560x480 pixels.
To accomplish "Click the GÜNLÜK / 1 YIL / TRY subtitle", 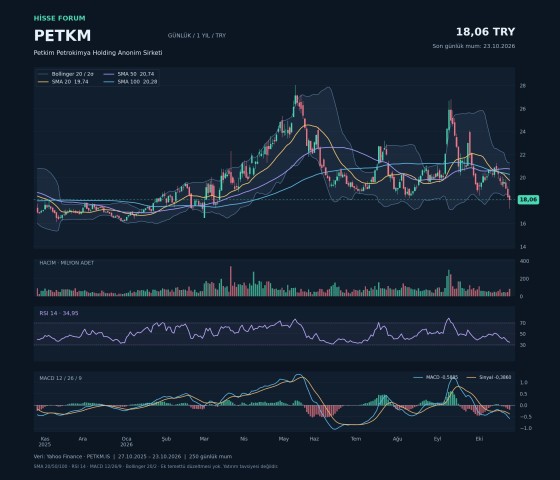I will 197,36.
